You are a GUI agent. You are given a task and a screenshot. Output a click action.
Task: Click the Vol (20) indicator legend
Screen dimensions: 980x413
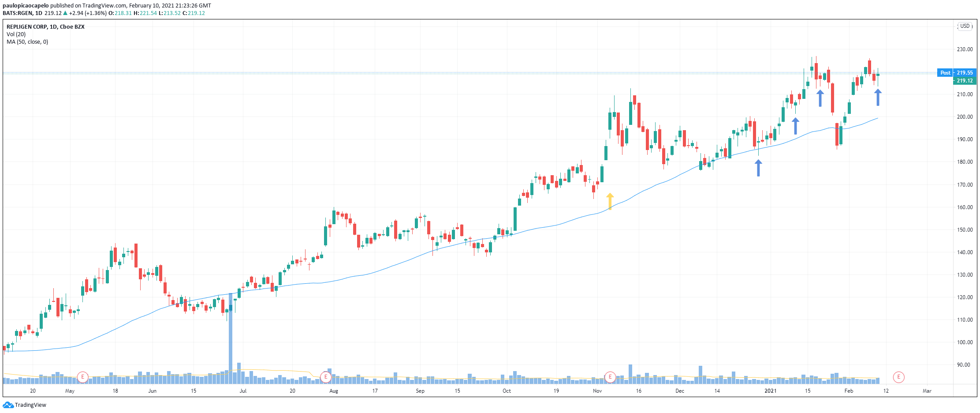pyautogui.click(x=16, y=34)
